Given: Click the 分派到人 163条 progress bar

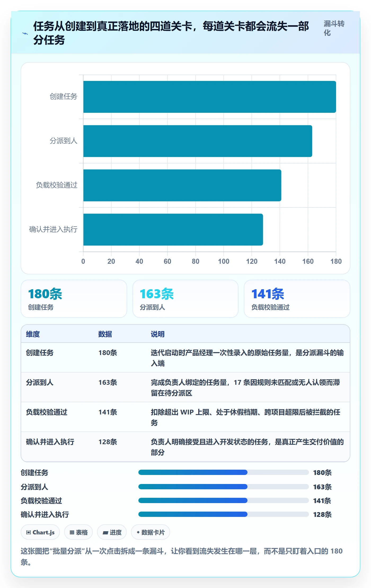Looking at the screenshot, I should click(224, 487).
